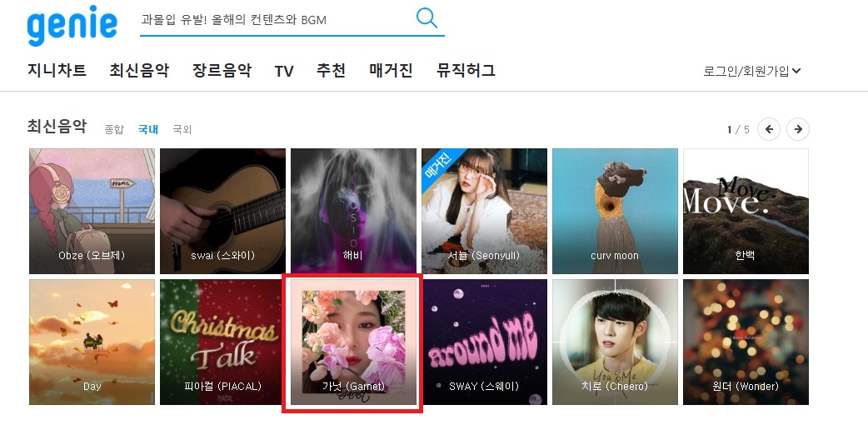
Task: Select the 종합 filter tab
Action: (115, 129)
